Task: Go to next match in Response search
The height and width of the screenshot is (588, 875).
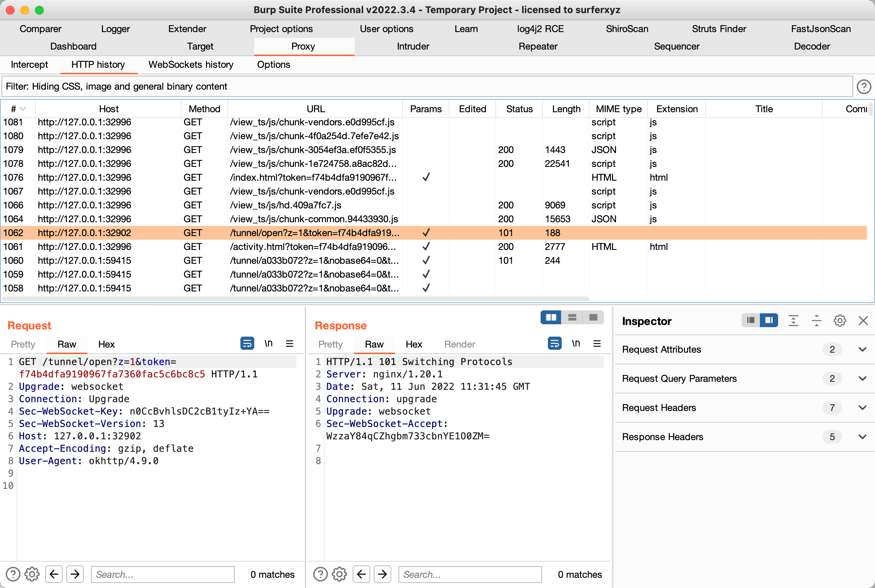Action: 382,574
